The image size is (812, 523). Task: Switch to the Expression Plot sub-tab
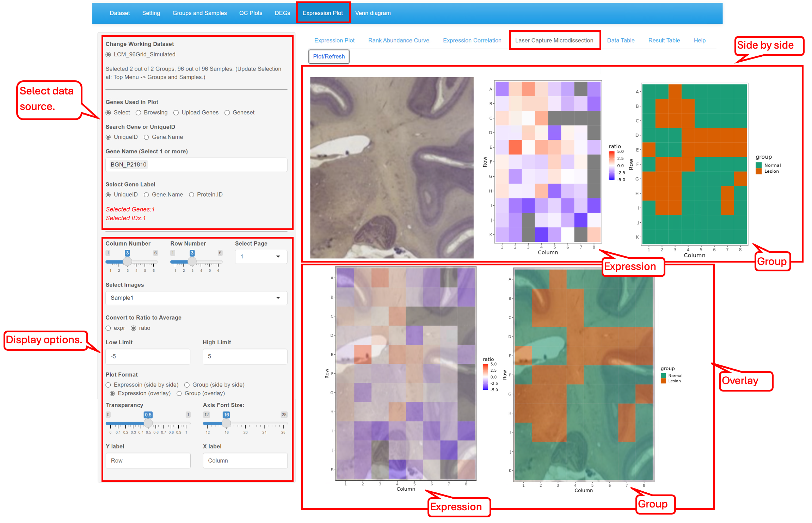(x=334, y=41)
